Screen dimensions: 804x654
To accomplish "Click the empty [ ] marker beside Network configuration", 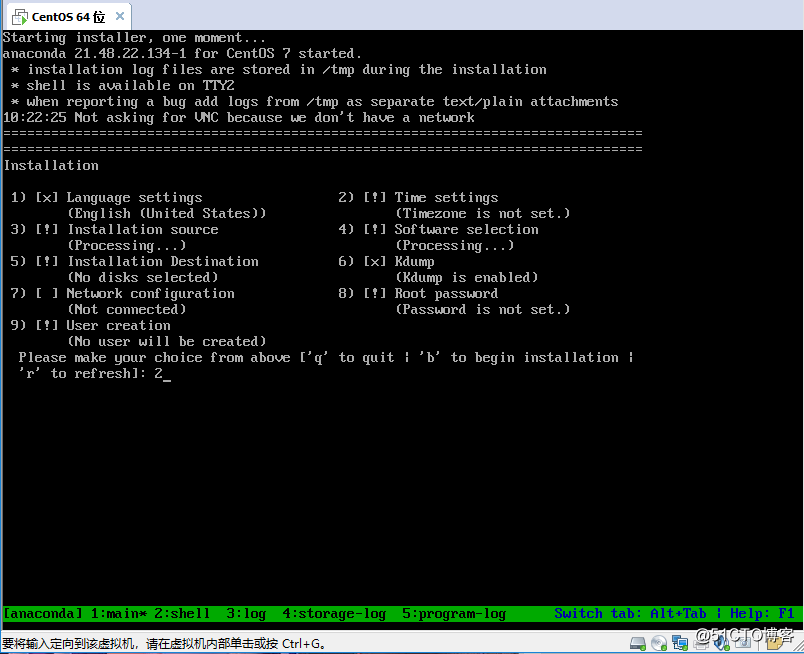I will tap(47, 293).
